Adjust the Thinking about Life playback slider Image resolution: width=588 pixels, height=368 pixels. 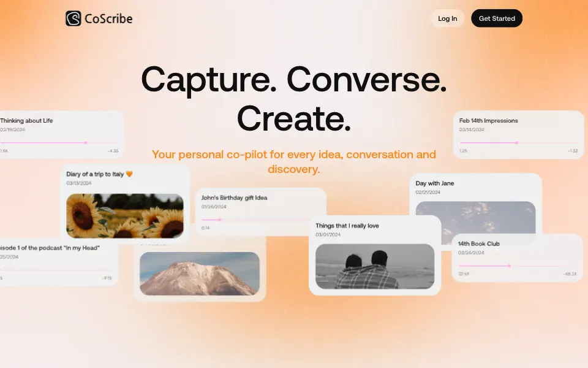point(59,143)
